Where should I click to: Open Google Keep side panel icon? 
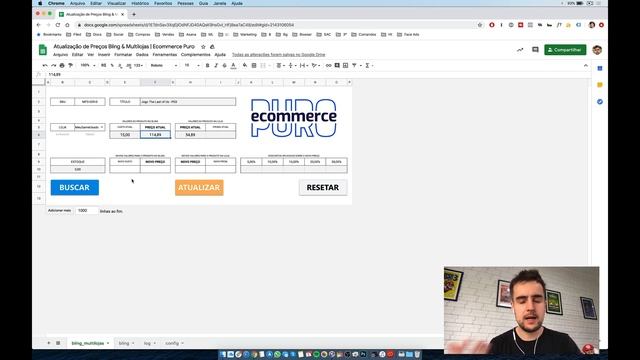(x=600, y=85)
